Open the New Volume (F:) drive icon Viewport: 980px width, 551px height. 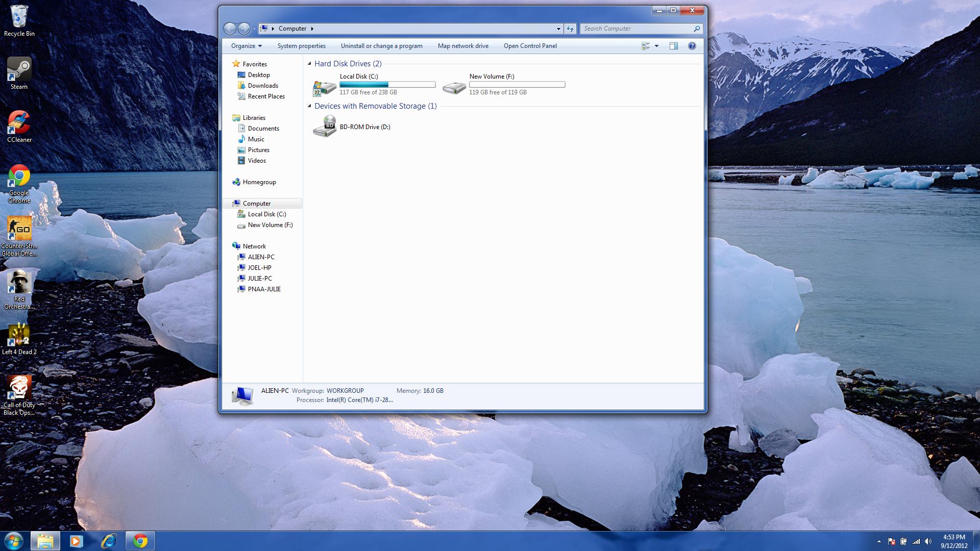pyautogui.click(x=454, y=87)
